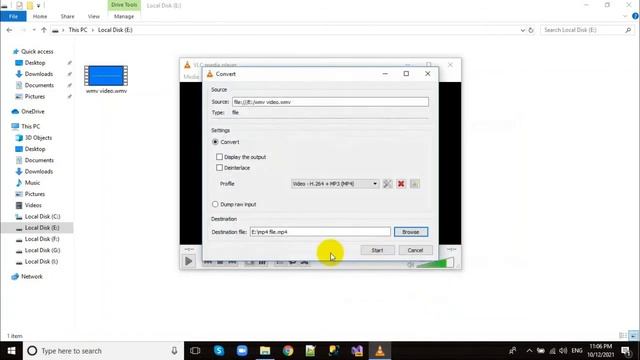
Task: Switch to the Share ribbon tab
Action: [67, 16]
